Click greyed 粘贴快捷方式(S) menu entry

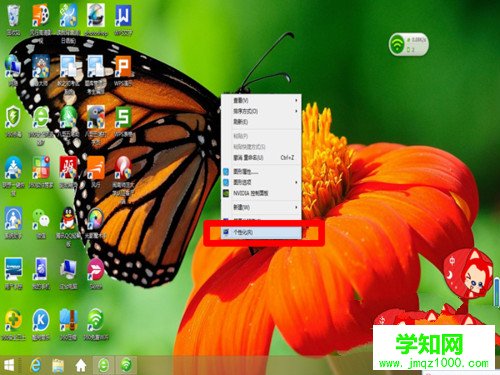[262, 147]
